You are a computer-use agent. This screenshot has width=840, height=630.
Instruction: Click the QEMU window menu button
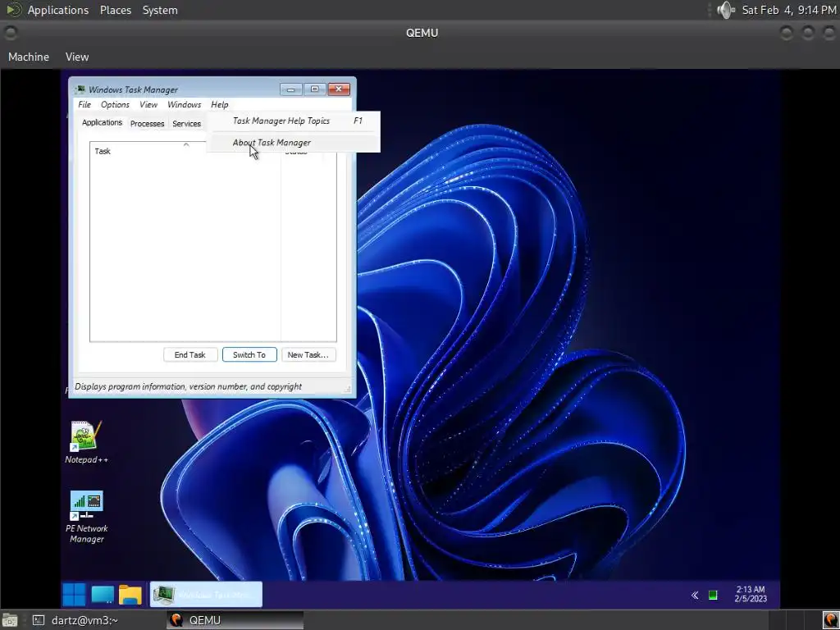10,33
